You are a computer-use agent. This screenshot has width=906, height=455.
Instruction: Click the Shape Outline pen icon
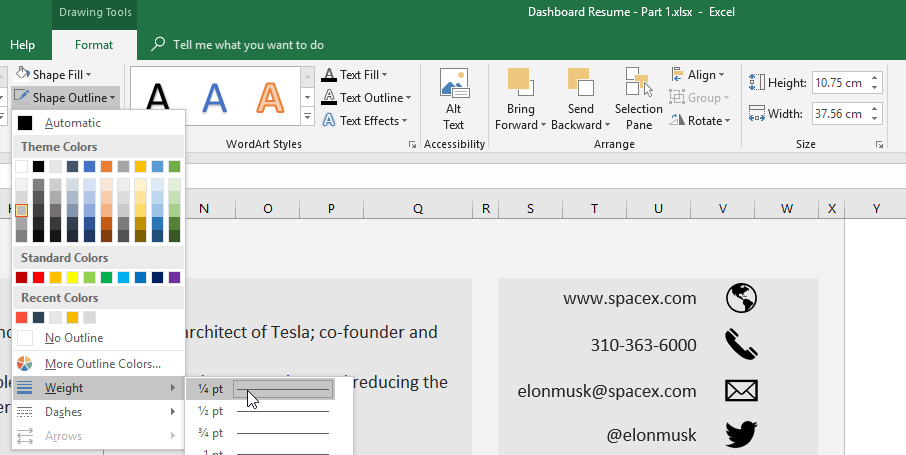tap(22, 97)
